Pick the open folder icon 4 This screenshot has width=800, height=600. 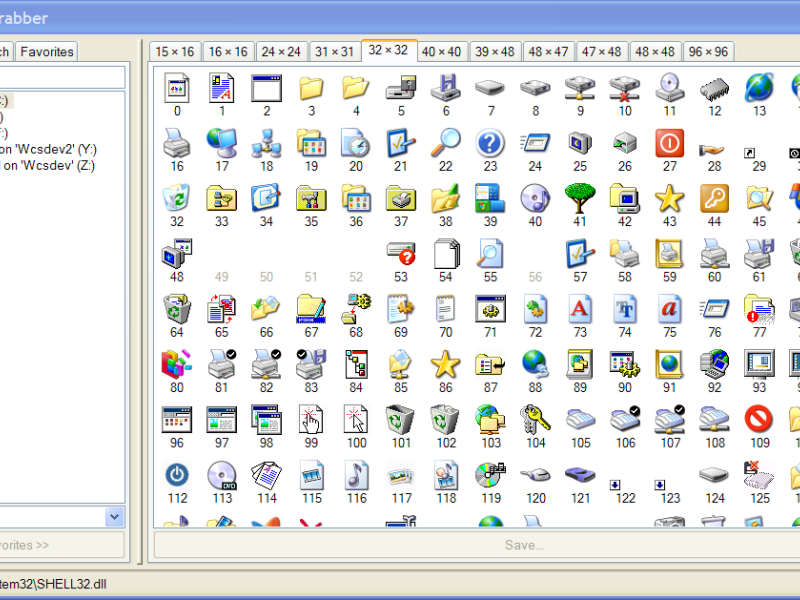356,88
